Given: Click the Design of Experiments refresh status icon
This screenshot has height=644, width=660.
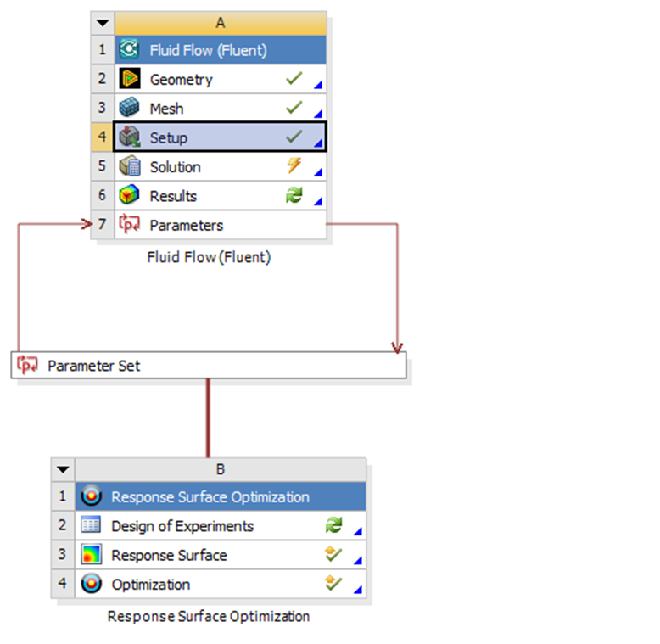Looking at the screenshot, I should (x=333, y=525).
